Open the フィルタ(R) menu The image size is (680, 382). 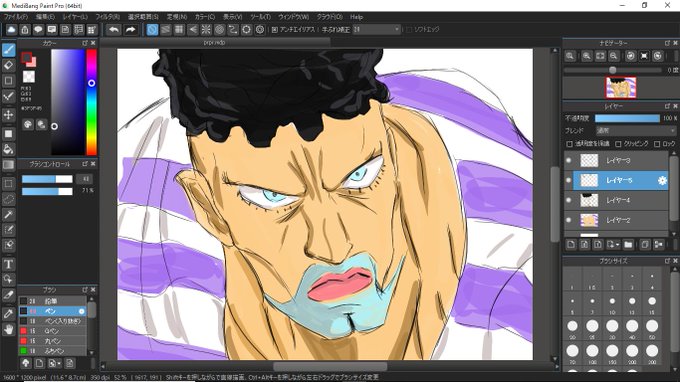pyautogui.click(x=108, y=17)
